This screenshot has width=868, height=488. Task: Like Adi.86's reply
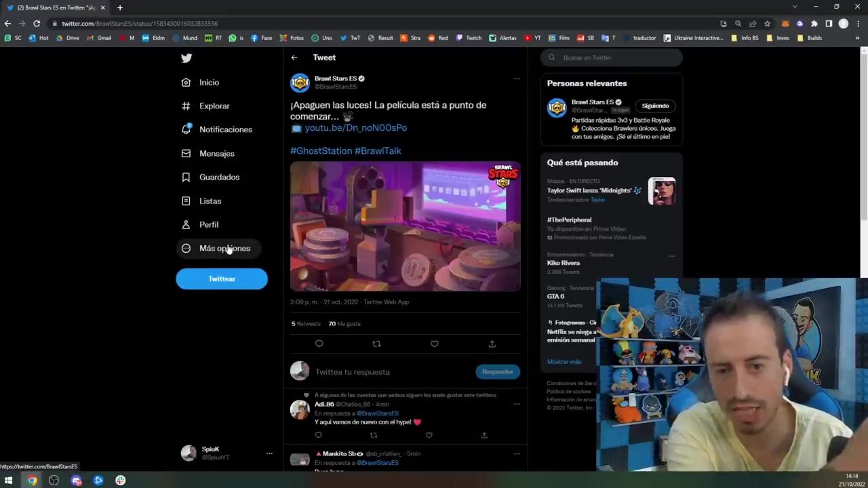coord(429,435)
